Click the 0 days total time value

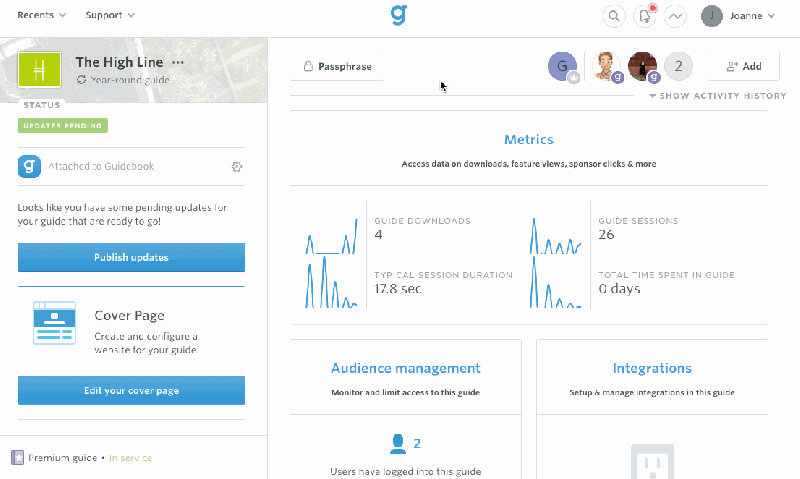[x=619, y=289]
